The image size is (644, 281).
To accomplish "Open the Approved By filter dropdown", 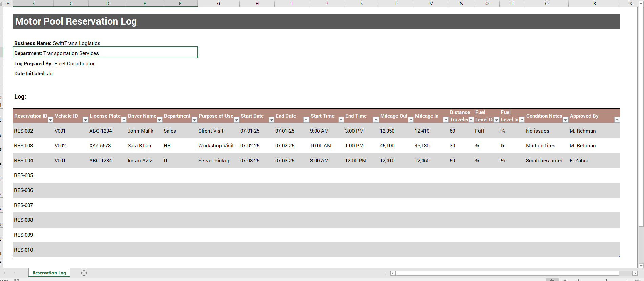I will pyautogui.click(x=617, y=120).
